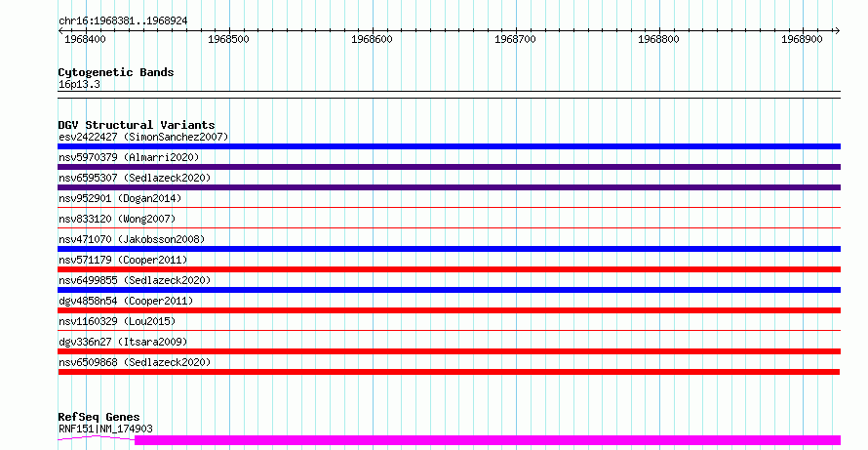The width and height of the screenshot is (868, 450).
Task: Click ruler position 1968600
Action: point(372,39)
